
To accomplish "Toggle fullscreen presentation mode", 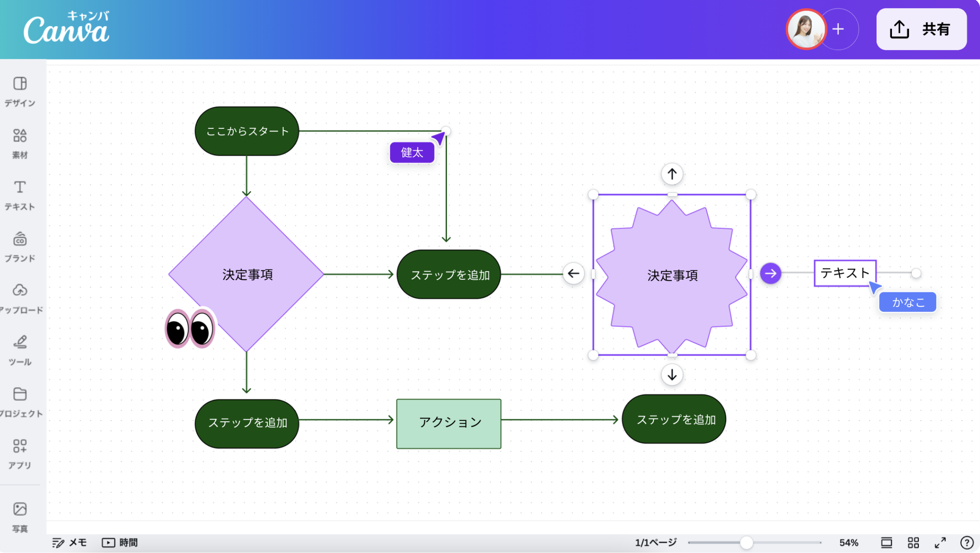I will pyautogui.click(x=940, y=542).
